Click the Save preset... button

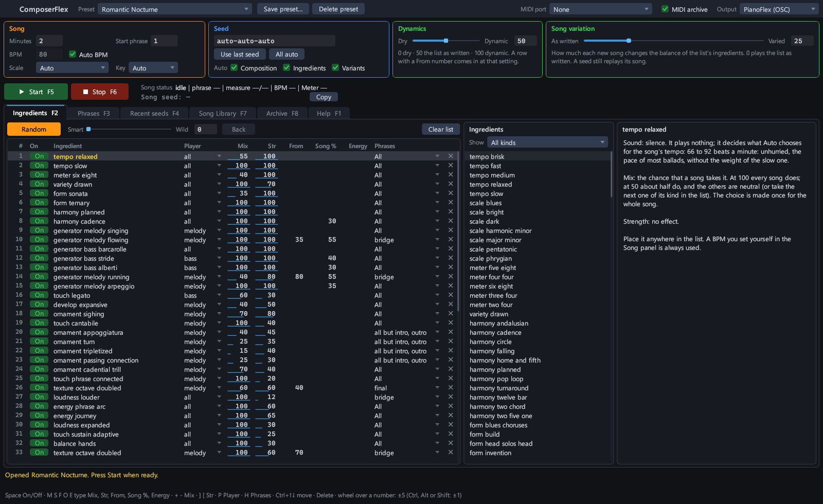(283, 9)
